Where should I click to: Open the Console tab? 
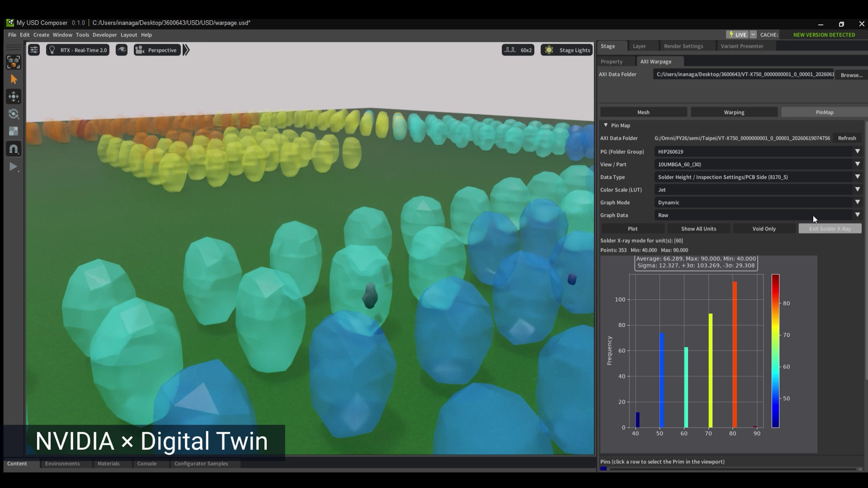pos(147,464)
